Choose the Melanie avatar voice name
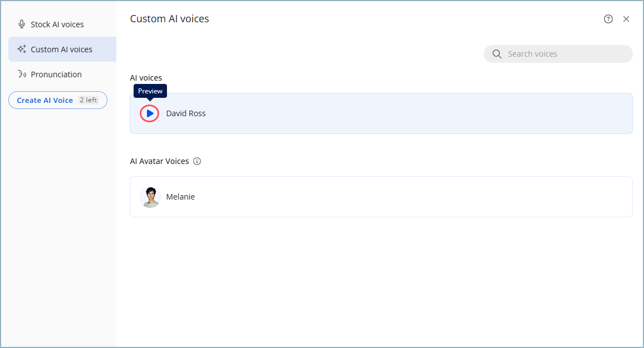The width and height of the screenshot is (644, 348). pos(180,197)
